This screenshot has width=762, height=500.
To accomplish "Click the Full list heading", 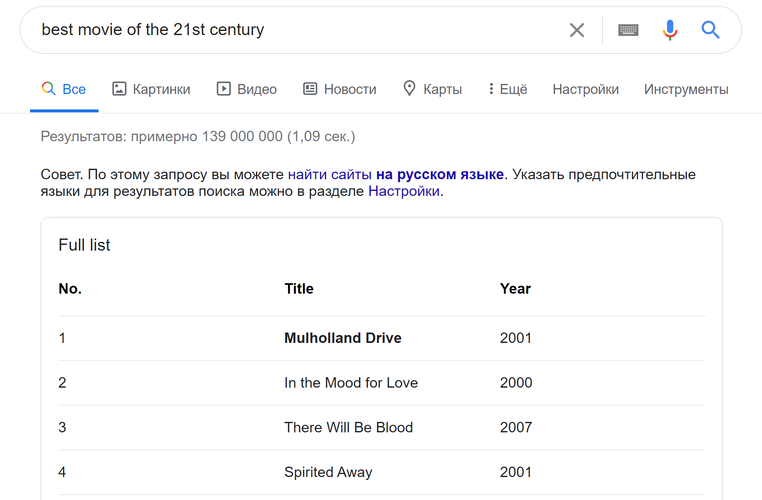I will (85, 245).
